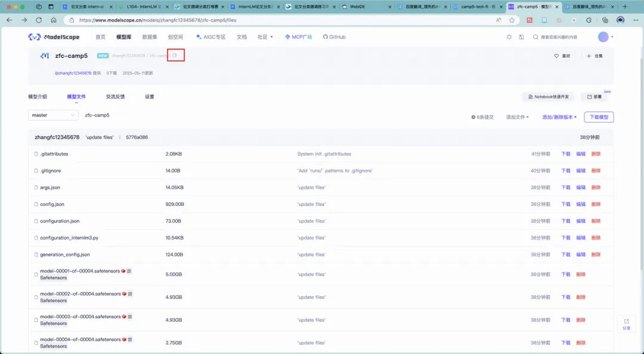Open the 6条提交 commits link
Screen dimensions: 644x354
(x=482, y=117)
